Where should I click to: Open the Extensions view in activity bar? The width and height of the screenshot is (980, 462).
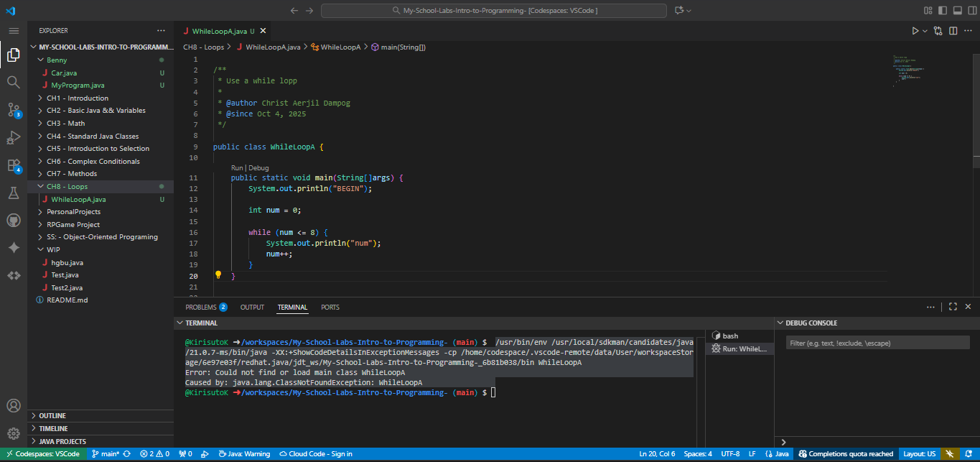[13, 165]
